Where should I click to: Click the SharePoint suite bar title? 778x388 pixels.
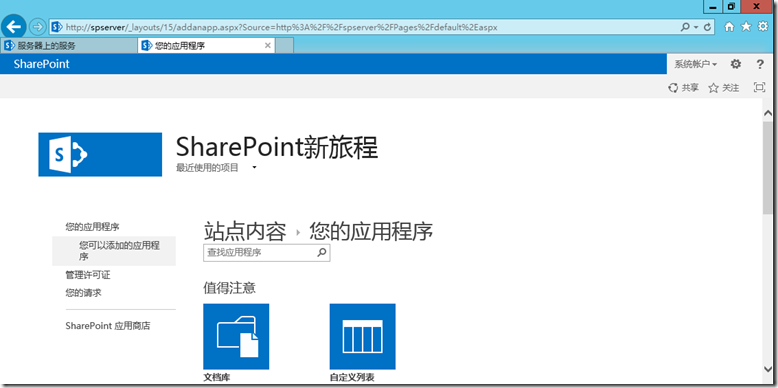pos(42,64)
